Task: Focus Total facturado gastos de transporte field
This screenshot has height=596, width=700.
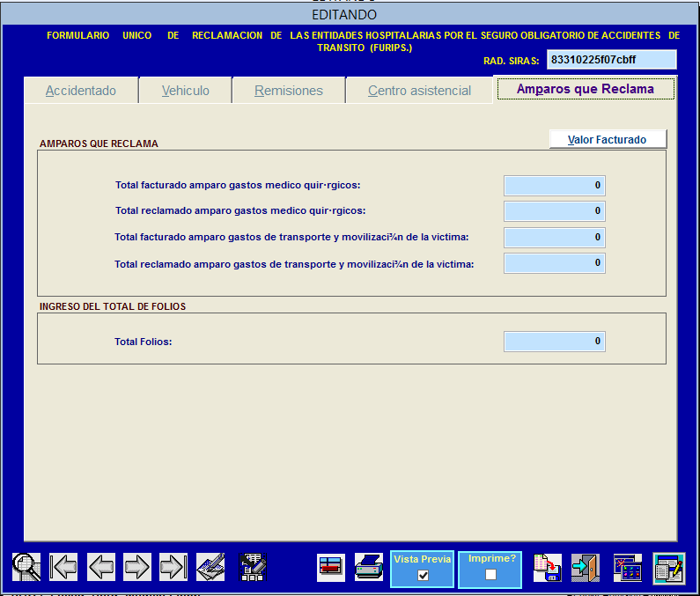Action: [555, 238]
